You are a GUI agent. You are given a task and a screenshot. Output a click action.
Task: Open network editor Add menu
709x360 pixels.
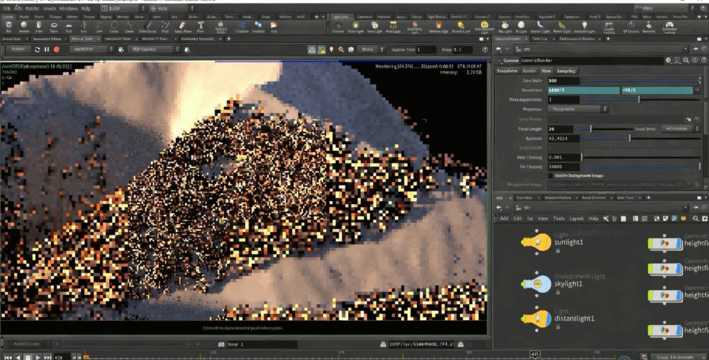[x=504, y=219]
